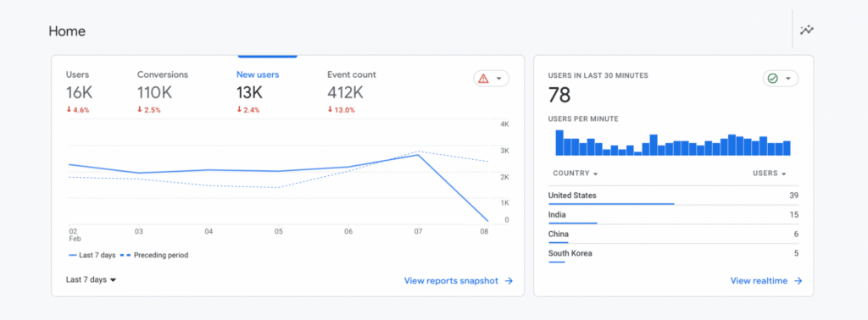Open the Insights sparkline icon
868x320 pixels.
point(807,30)
